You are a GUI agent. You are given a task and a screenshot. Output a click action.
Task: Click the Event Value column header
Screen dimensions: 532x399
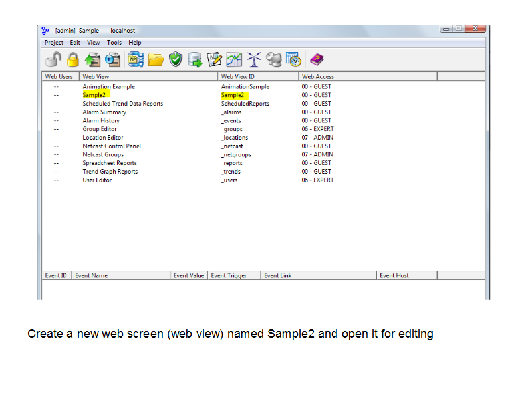189,275
